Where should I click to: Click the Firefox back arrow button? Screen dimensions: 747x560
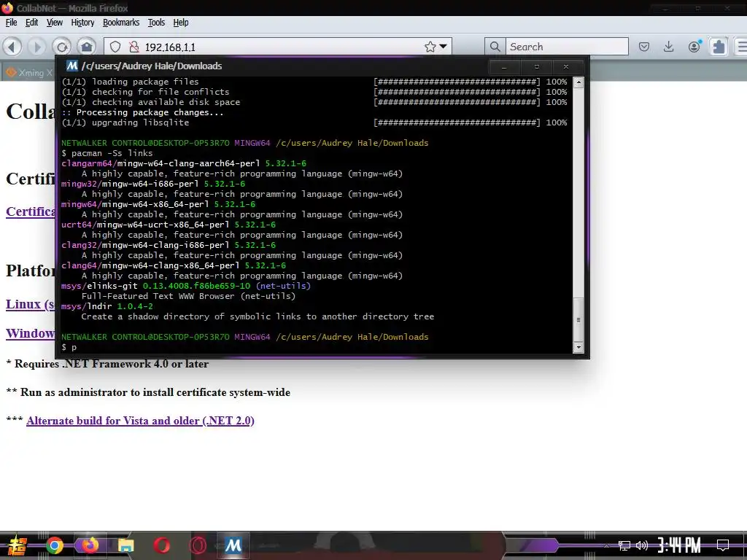12,47
